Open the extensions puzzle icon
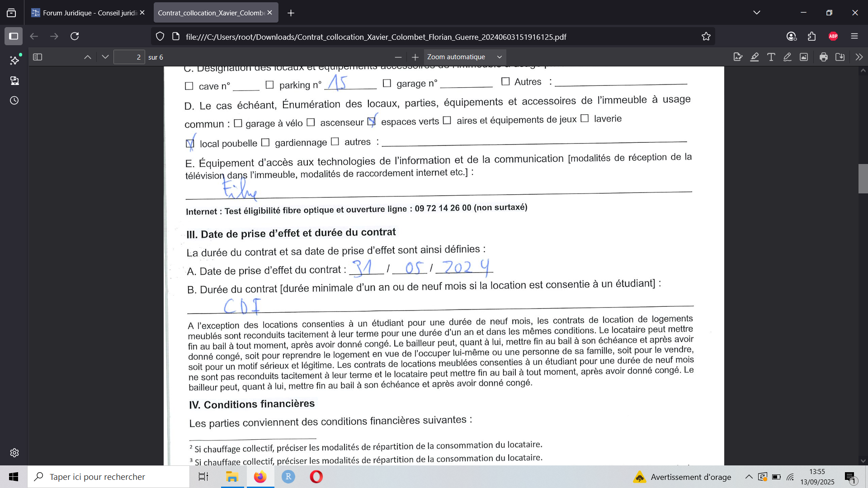The width and height of the screenshot is (868, 488). pos(812,36)
